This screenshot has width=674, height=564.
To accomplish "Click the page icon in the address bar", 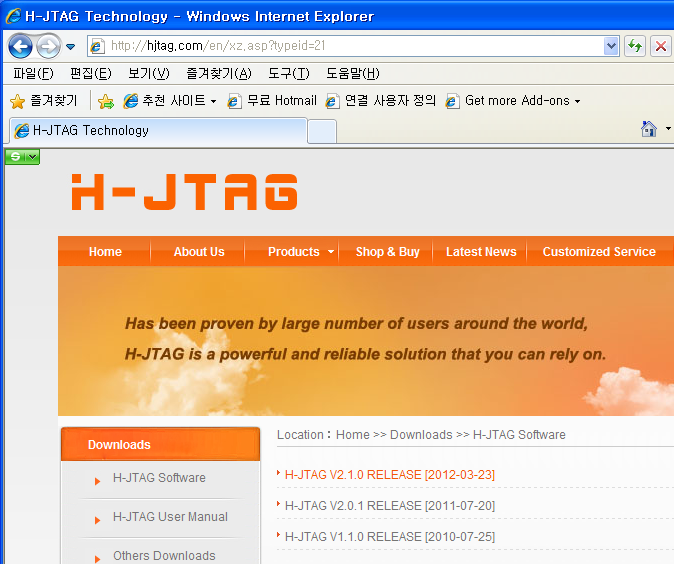I will point(97,46).
